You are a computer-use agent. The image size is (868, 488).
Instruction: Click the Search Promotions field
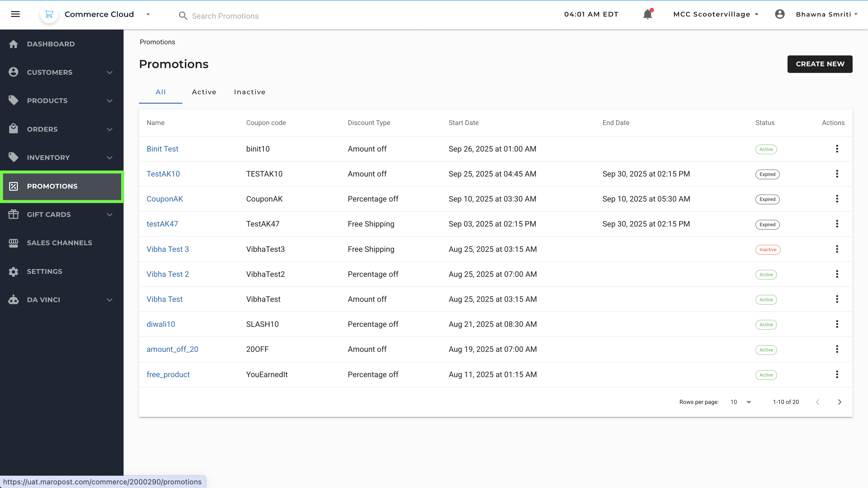pos(225,16)
